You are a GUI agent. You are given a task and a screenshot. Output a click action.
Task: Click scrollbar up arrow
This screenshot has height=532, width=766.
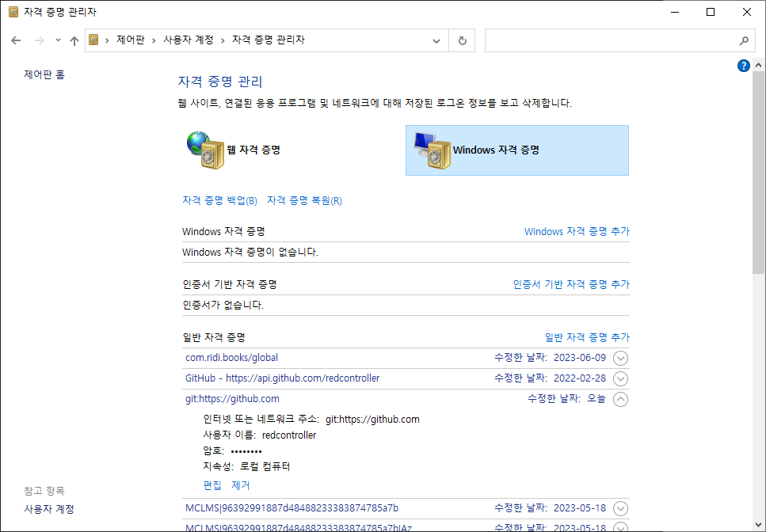coord(758,65)
